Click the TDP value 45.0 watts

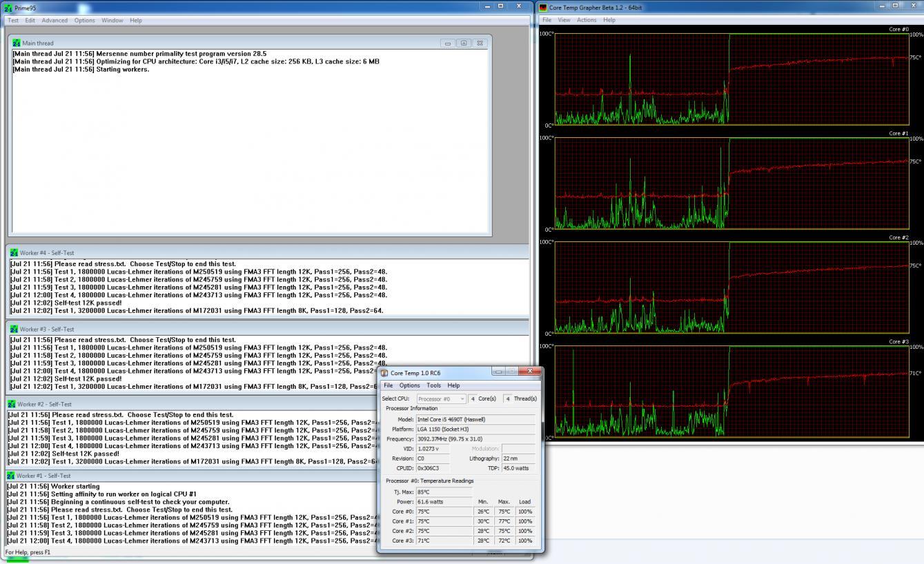click(x=518, y=468)
